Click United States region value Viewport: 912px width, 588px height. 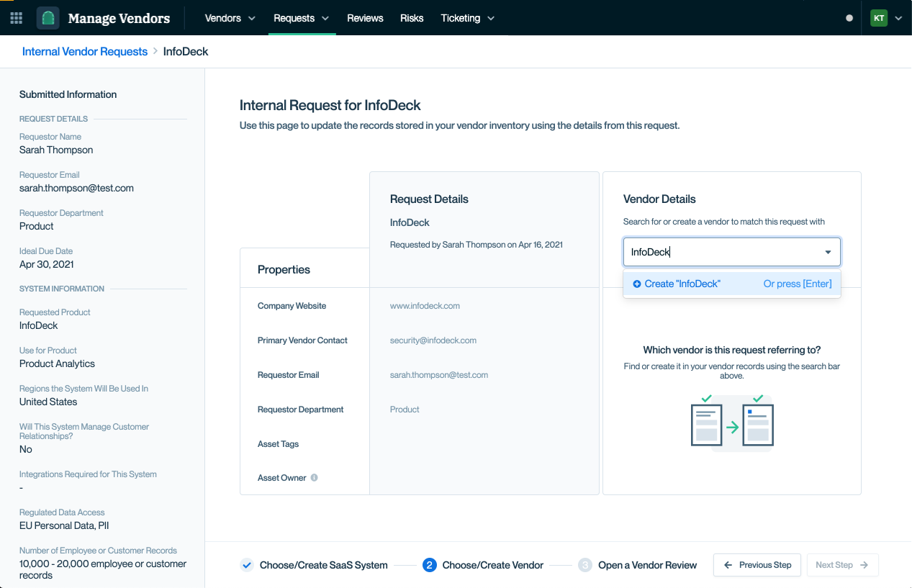coord(48,402)
